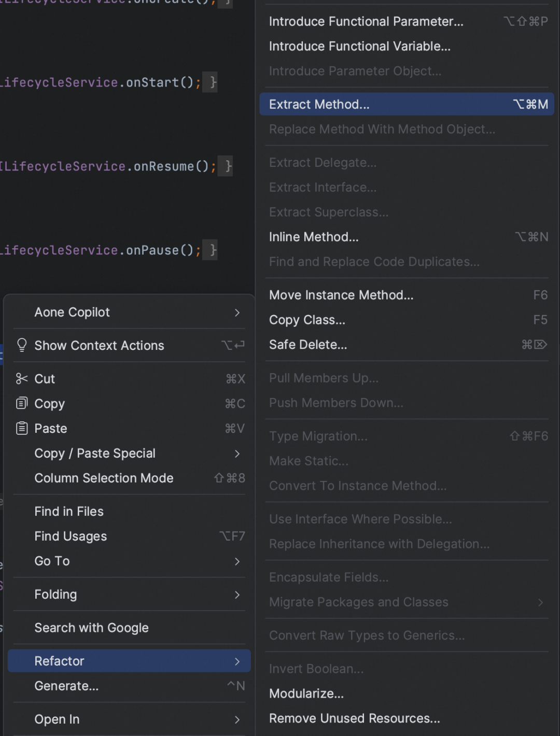Viewport: 560px width, 736px height.
Task: Choose Extract Method from the refactor menu
Action: pos(407,104)
